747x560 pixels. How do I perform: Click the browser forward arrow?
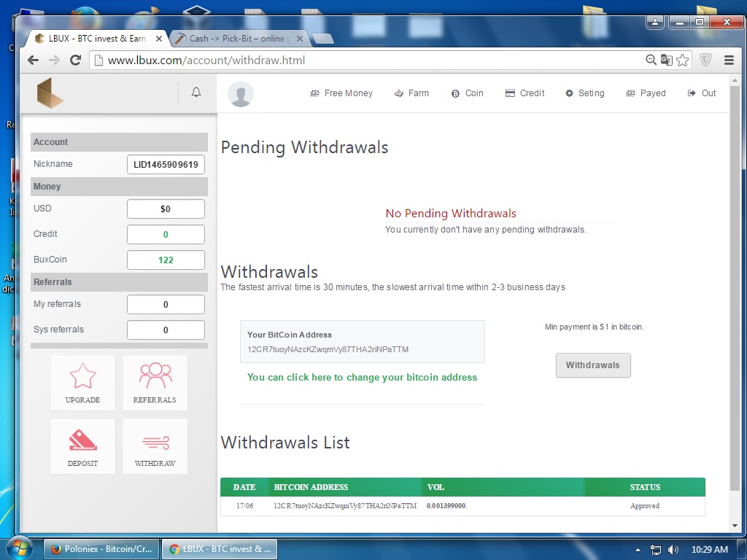click(x=54, y=60)
